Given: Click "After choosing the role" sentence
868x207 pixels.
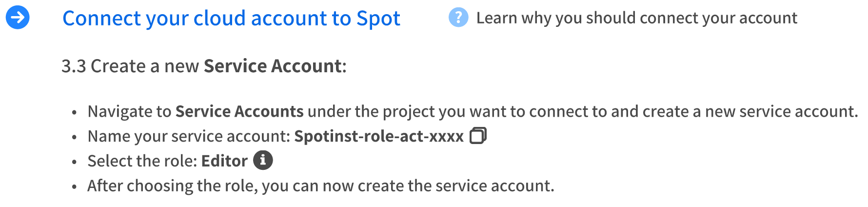Looking at the screenshot, I should pos(172,186).
